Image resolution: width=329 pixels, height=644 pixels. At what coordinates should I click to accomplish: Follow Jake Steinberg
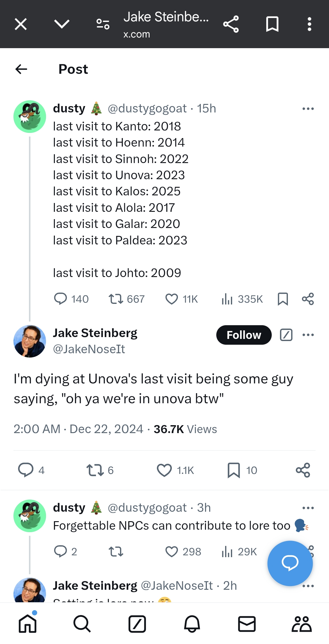(244, 335)
